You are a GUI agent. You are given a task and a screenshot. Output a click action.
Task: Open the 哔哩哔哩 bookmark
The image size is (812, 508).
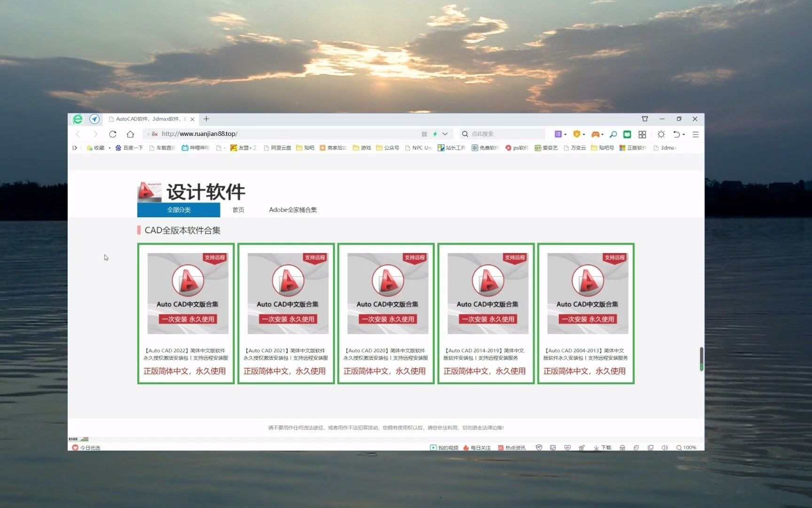(x=195, y=148)
